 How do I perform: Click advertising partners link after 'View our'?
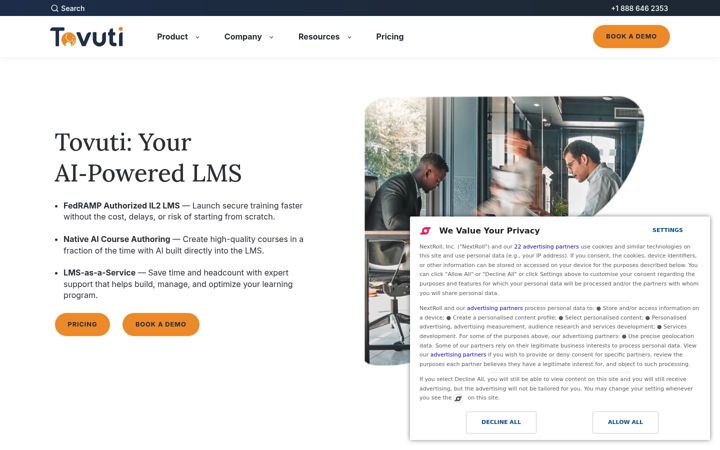pyautogui.click(x=458, y=354)
